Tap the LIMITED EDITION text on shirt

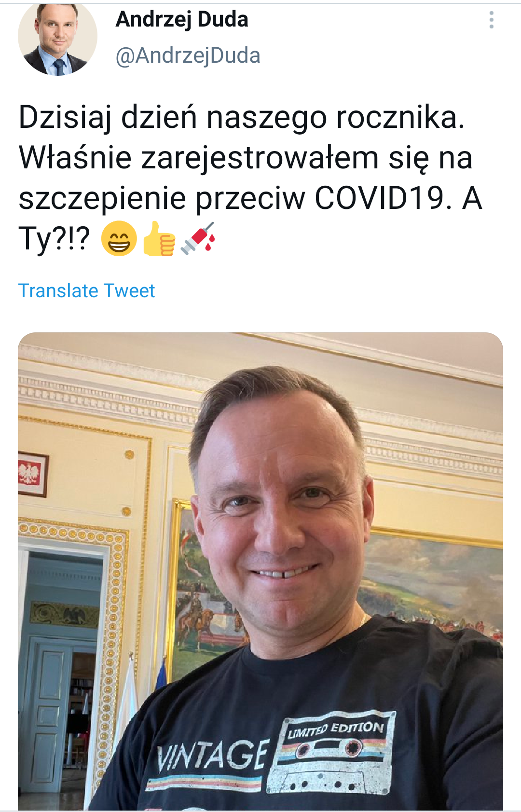(336, 730)
